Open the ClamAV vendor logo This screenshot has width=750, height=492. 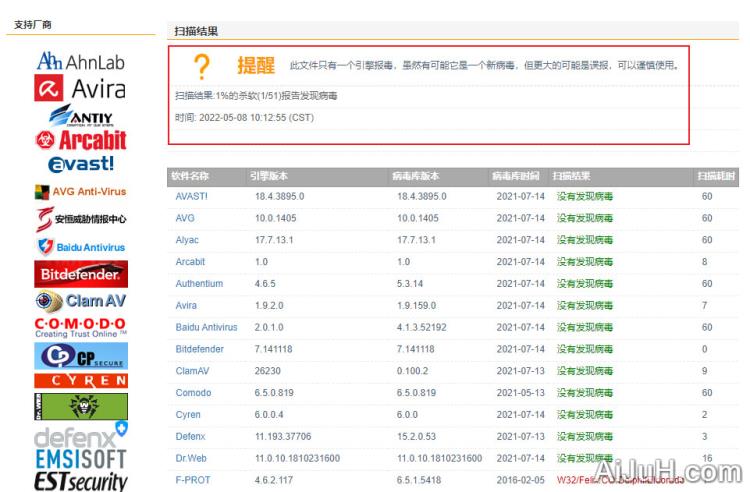click(81, 301)
